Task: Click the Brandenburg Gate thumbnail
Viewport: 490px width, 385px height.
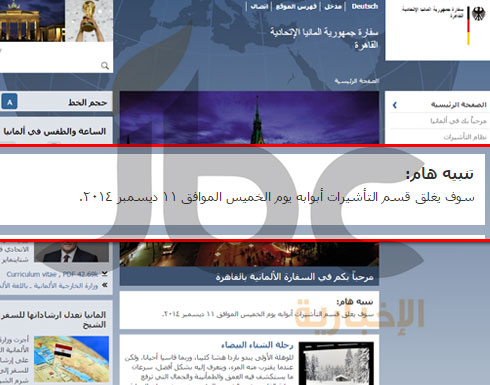Action: (32, 21)
